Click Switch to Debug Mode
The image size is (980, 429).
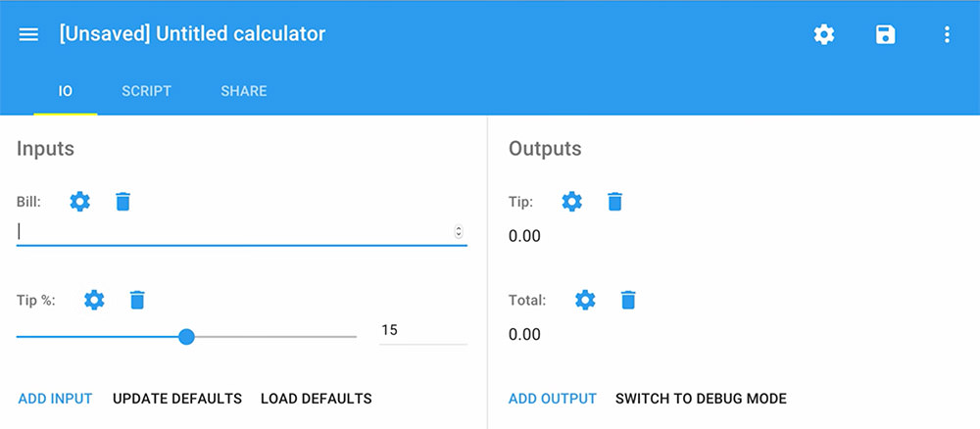[x=701, y=399]
